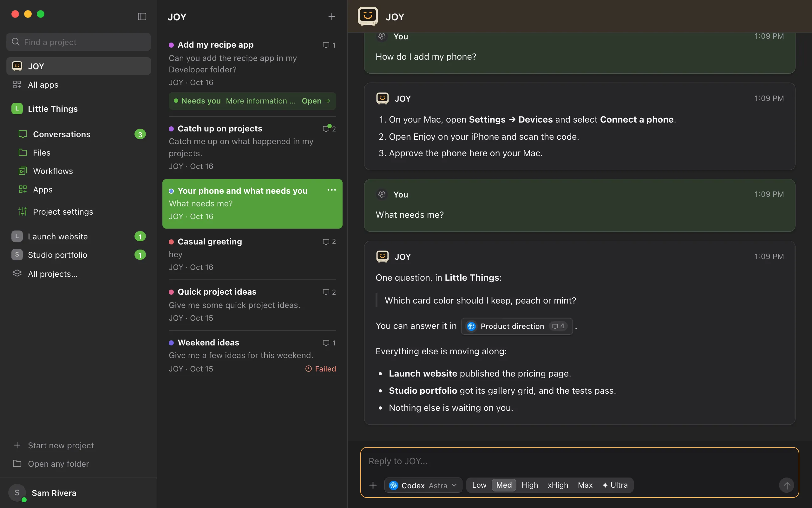The width and height of the screenshot is (812, 508).
Task: Click the comment count icon on Quick project ideas
Action: (x=326, y=292)
